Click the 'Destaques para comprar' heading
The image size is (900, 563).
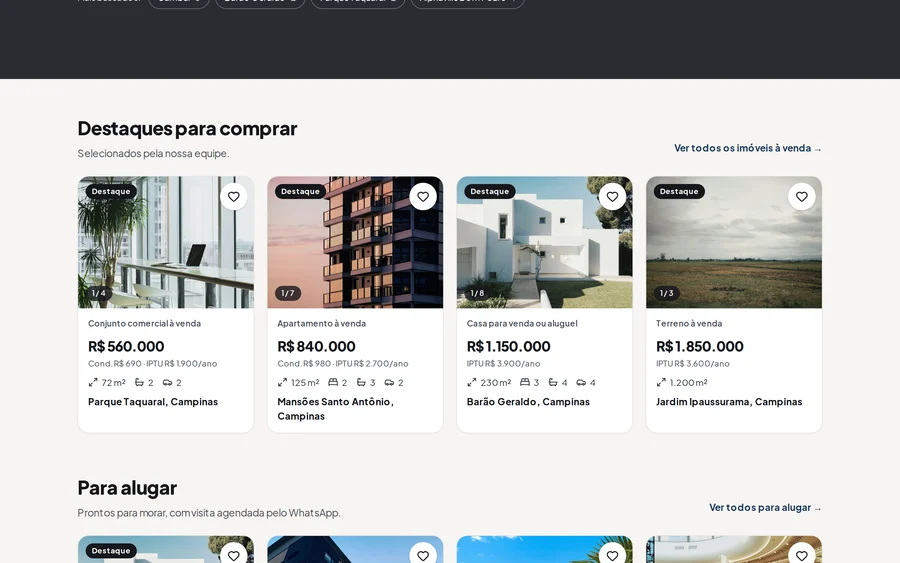click(187, 128)
